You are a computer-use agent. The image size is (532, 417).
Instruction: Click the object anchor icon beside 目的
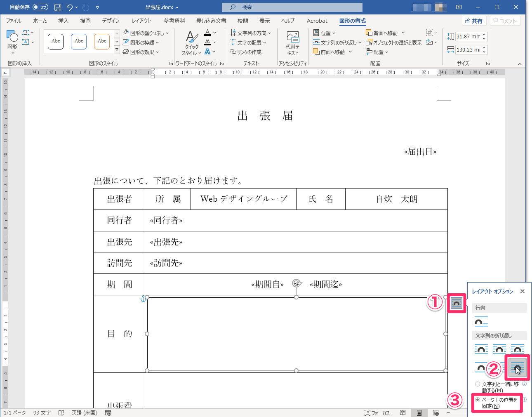coord(143,298)
